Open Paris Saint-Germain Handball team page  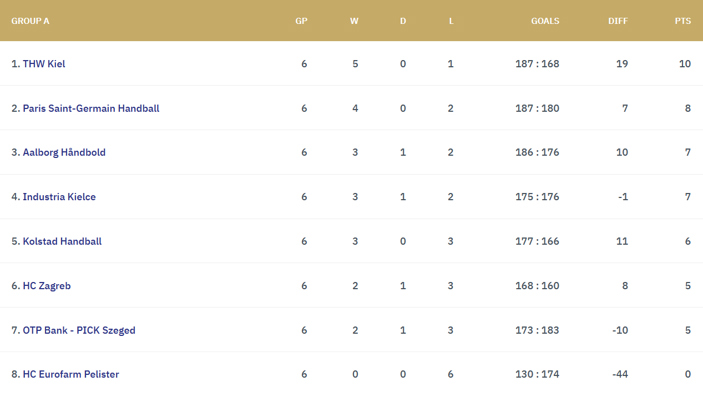[91, 109]
